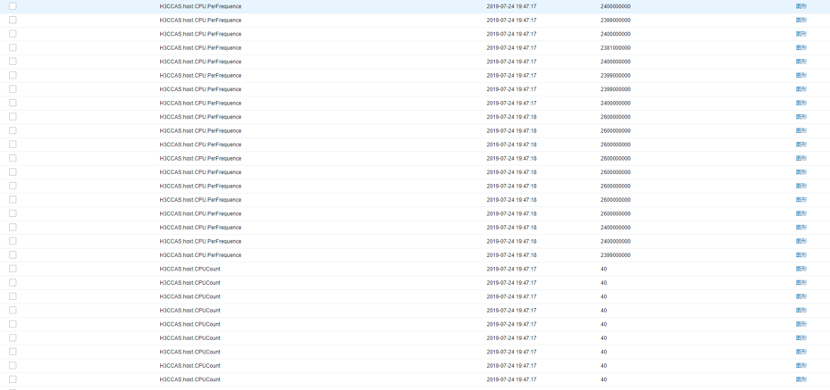Click the name in the last PerFrequence row
The width and height of the screenshot is (830, 390).
pyautogui.click(x=200, y=255)
